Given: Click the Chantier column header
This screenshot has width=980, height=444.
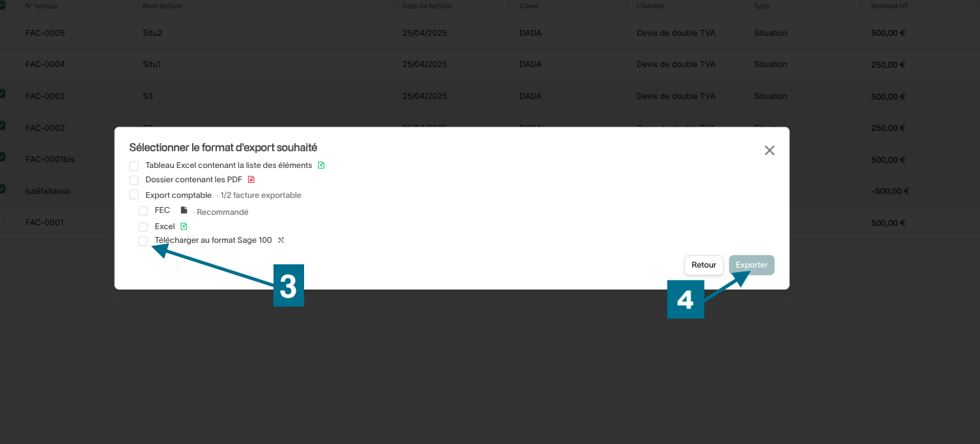Looking at the screenshot, I should [651, 6].
